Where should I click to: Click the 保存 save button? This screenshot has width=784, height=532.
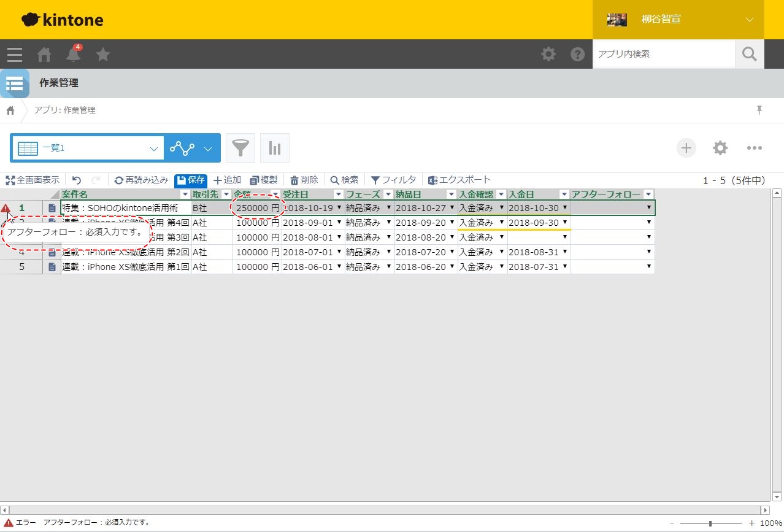click(x=191, y=180)
